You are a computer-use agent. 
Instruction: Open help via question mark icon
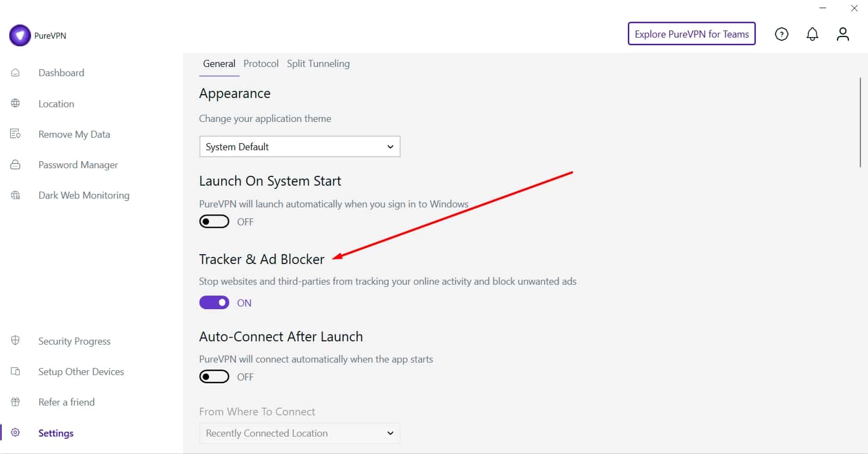tap(781, 34)
